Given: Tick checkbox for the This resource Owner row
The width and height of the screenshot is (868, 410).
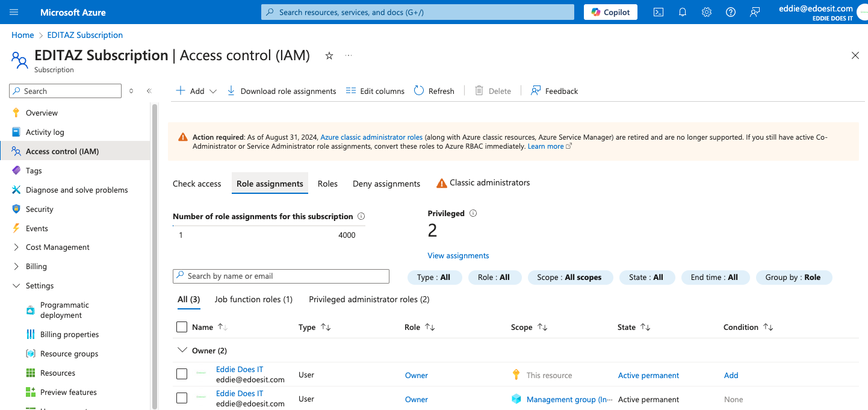Looking at the screenshot, I should click(x=182, y=374).
